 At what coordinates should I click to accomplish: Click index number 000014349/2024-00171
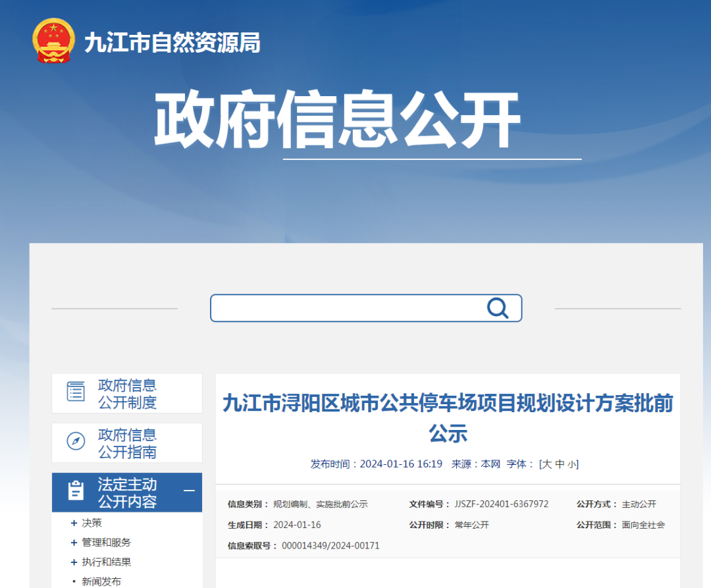point(330,546)
